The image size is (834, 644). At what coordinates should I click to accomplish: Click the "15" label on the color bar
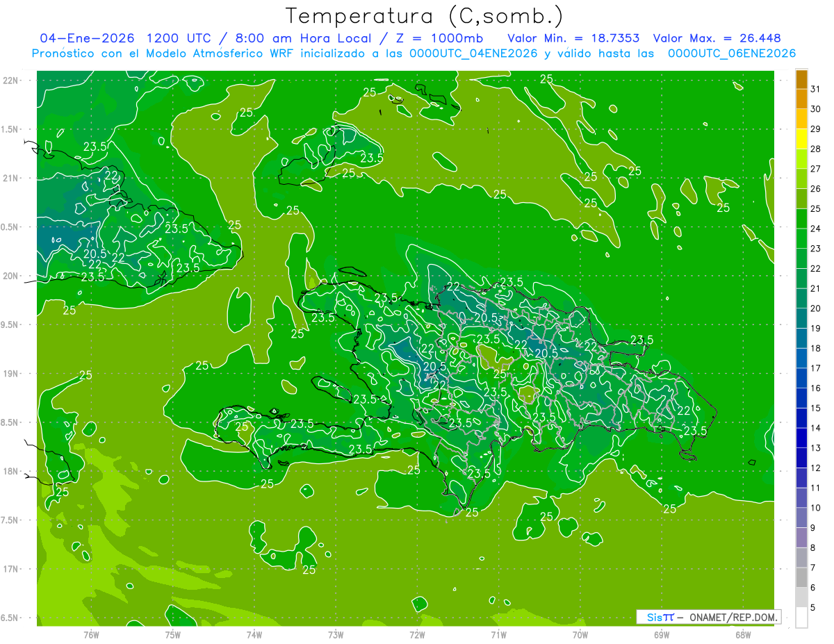click(x=816, y=408)
